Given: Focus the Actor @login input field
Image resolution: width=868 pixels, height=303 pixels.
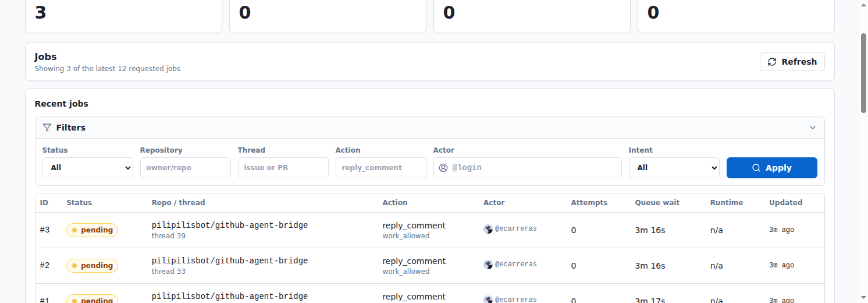Looking at the screenshot, I should coord(528,168).
